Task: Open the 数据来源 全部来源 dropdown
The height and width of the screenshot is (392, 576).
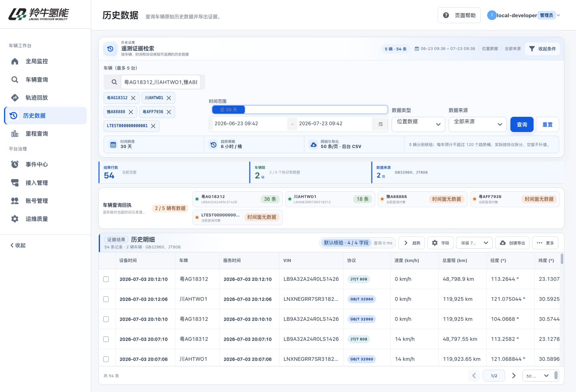Action: click(x=478, y=124)
